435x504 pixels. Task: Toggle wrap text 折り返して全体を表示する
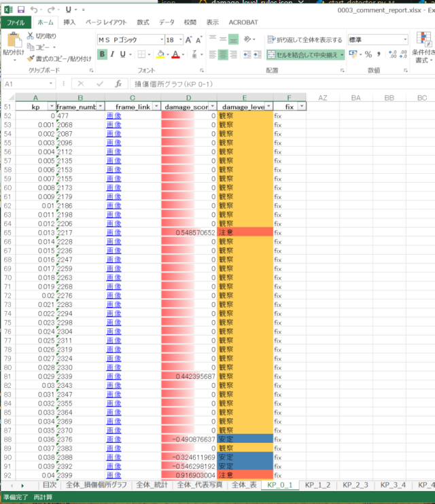tap(304, 40)
